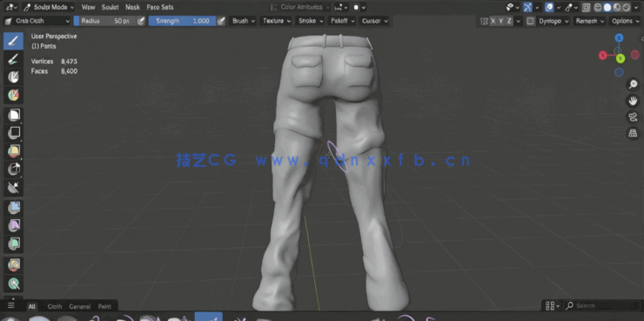Open the editor type menu icon
This screenshot has height=321, width=644.
tap(12, 7)
